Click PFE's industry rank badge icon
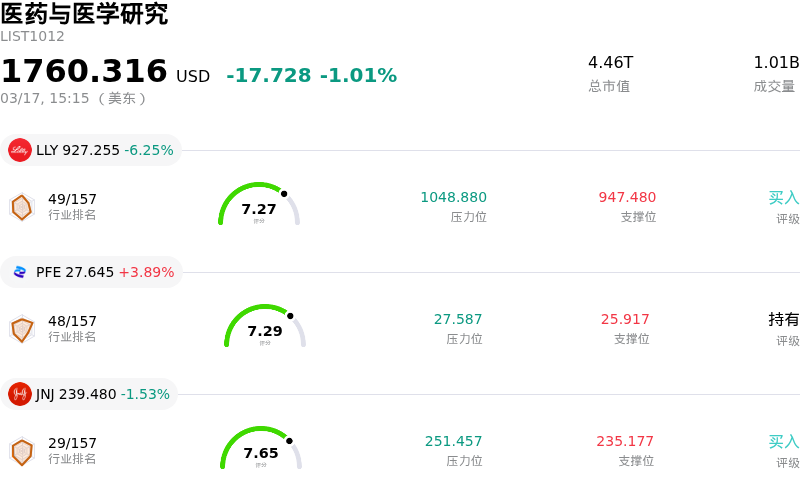Screen dimensions: 800x488 coord(22,329)
